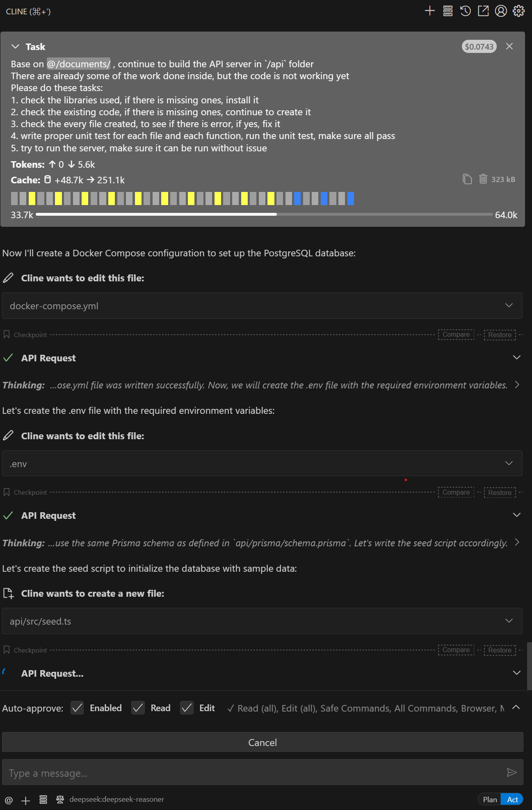532x810 pixels.
Task: Open task history clock icon
Action: pos(465,11)
